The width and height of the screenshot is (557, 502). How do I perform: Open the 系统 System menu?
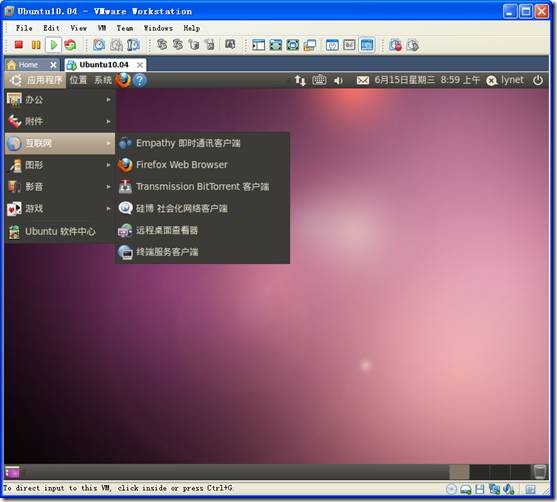103,80
